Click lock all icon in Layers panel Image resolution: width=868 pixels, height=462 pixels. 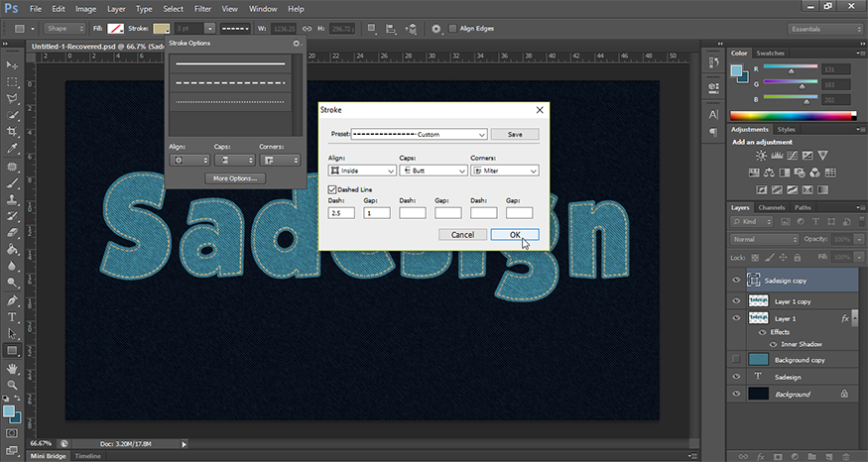click(x=798, y=258)
